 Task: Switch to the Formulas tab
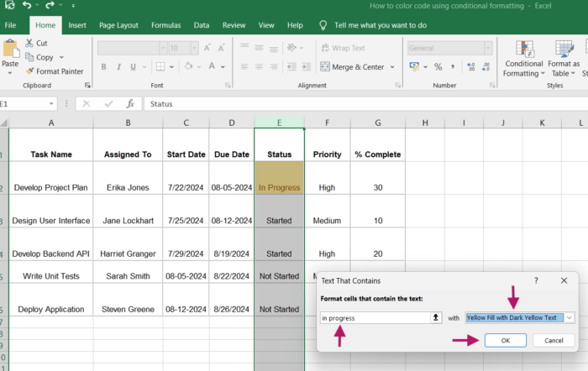[x=165, y=25]
